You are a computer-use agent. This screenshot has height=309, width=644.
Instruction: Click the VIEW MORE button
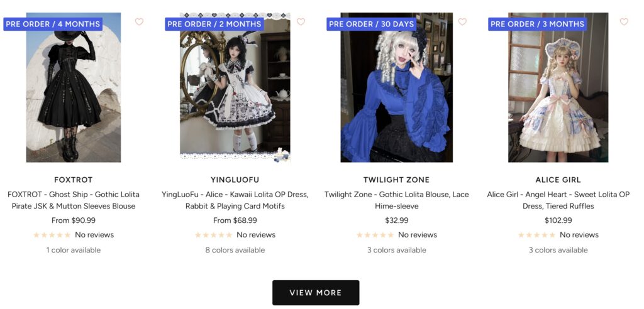[316, 293]
